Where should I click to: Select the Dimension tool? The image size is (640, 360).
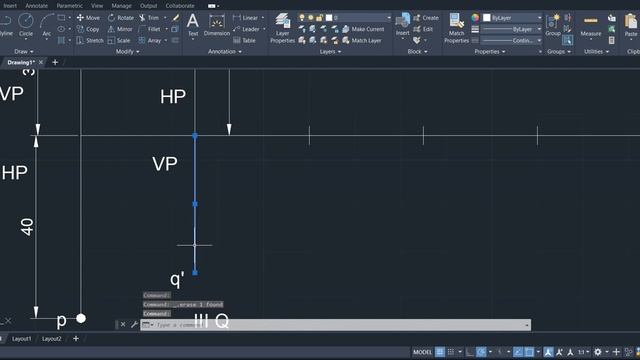tap(217, 25)
